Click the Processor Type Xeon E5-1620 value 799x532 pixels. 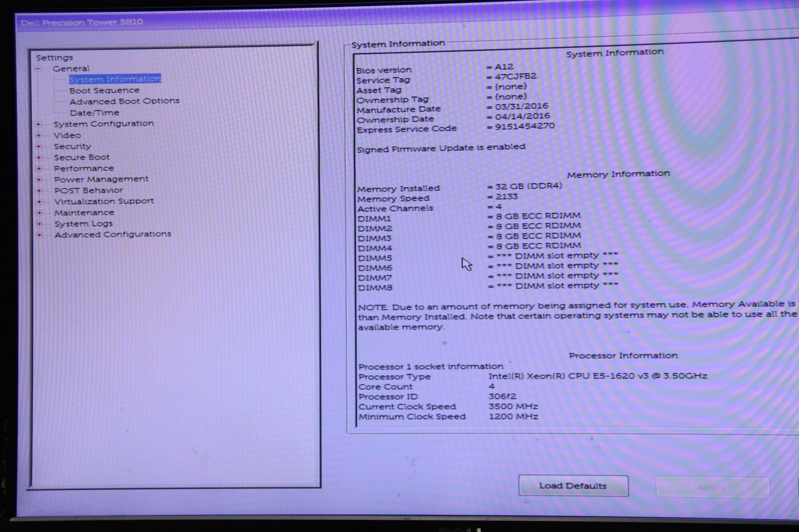point(598,376)
